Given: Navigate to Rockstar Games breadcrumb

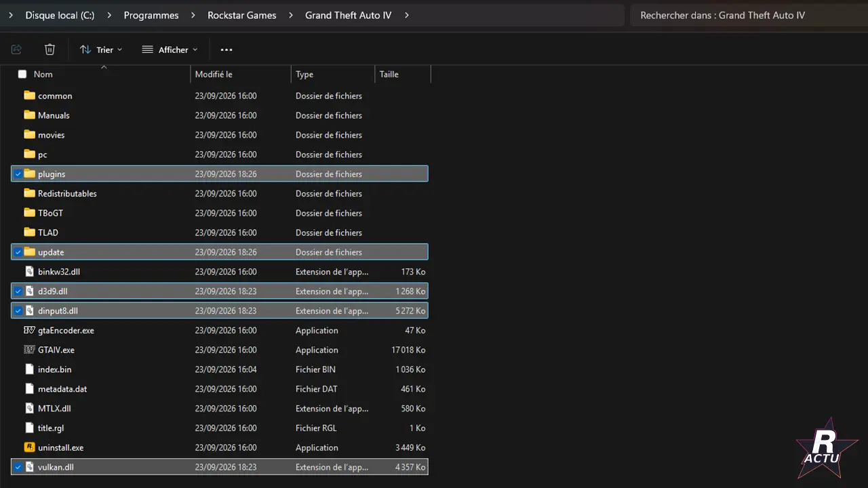Looking at the screenshot, I should tap(241, 15).
